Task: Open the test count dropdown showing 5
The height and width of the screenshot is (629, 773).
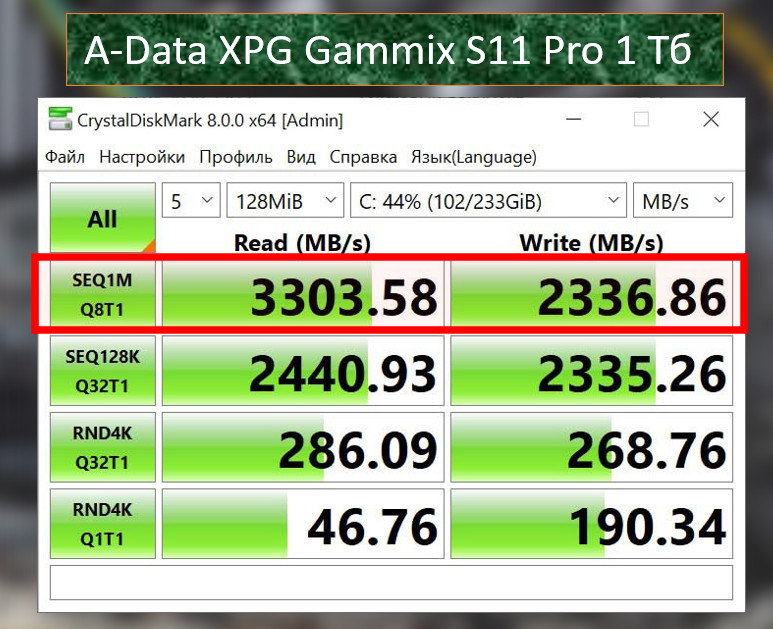Action: 191,200
